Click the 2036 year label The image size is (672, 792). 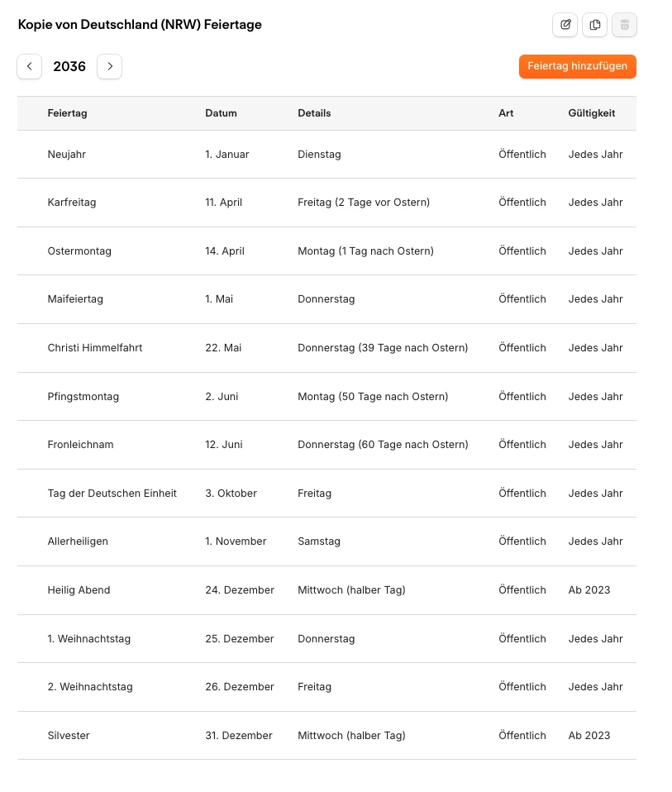pyautogui.click(x=69, y=67)
